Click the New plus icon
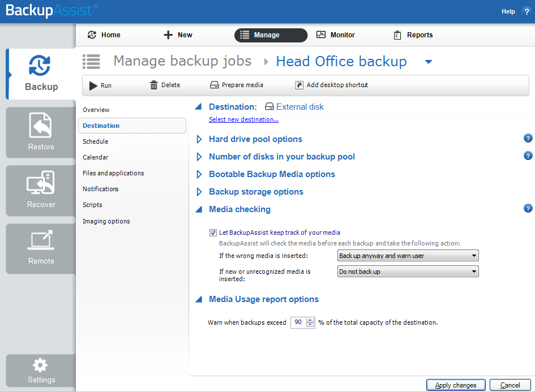The image size is (535, 392). pos(168,35)
